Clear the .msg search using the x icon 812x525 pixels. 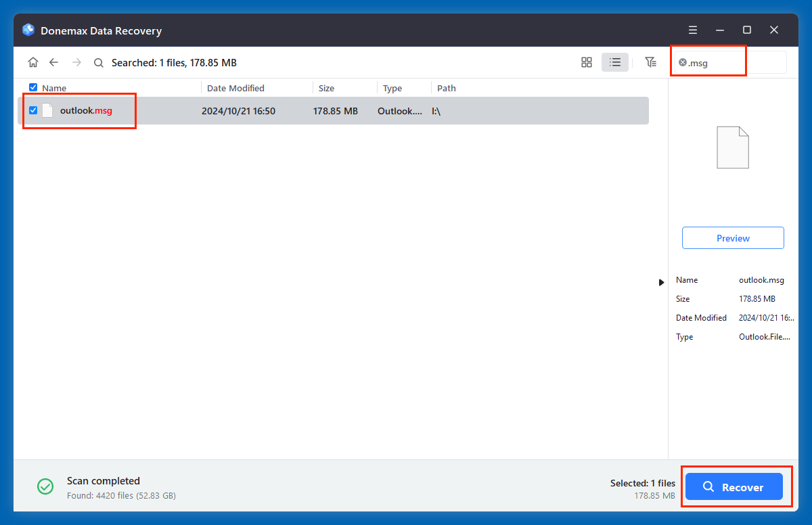click(682, 62)
